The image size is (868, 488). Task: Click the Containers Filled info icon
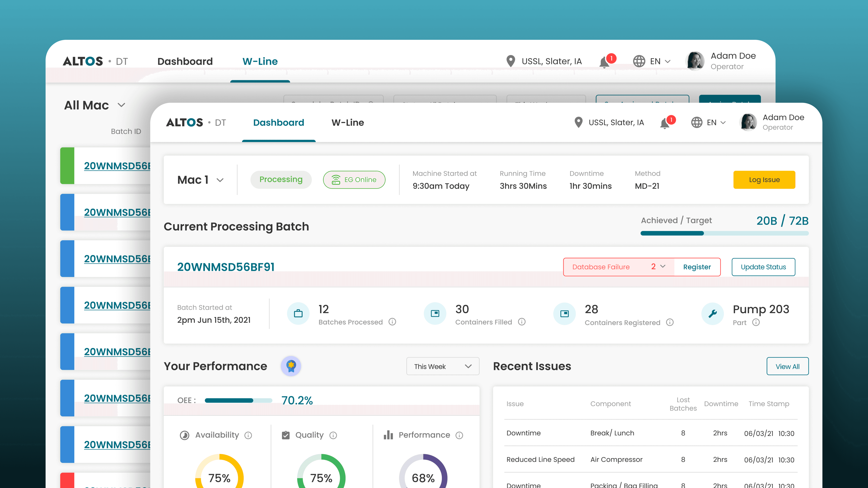(522, 322)
